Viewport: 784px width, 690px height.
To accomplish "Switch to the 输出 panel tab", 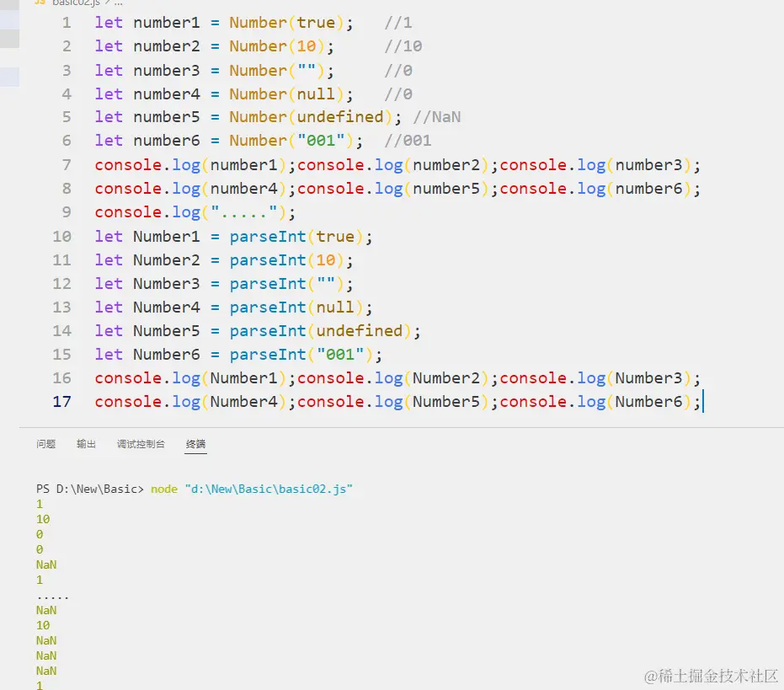I will (86, 444).
